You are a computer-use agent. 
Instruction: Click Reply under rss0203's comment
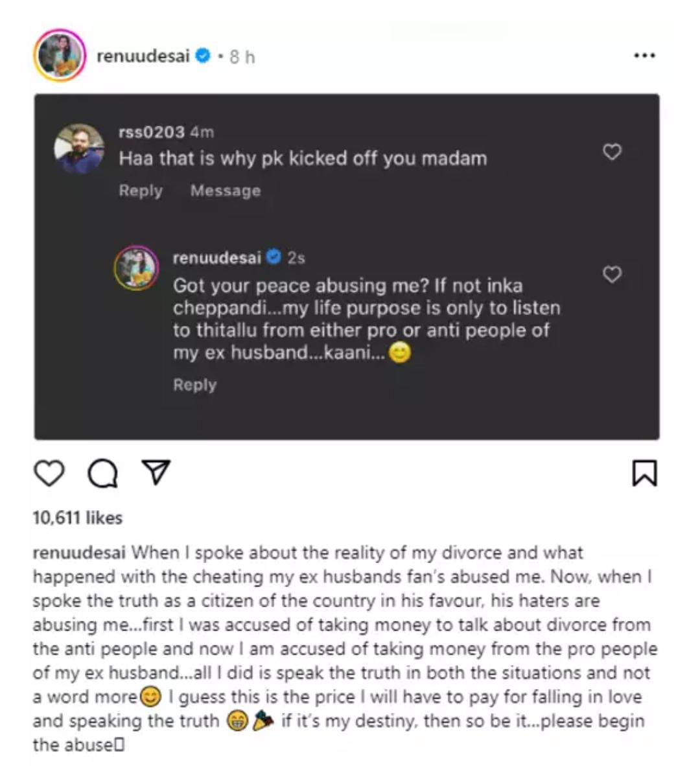tap(140, 191)
